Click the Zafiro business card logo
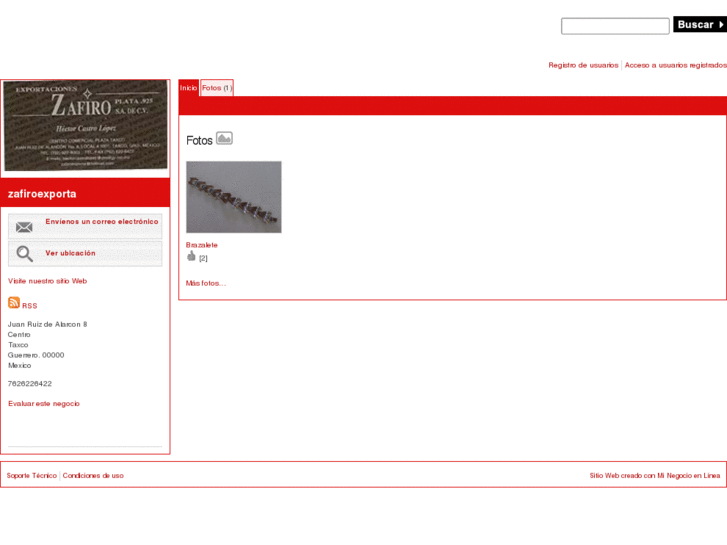The width and height of the screenshot is (727, 545). pyautogui.click(x=85, y=125)
